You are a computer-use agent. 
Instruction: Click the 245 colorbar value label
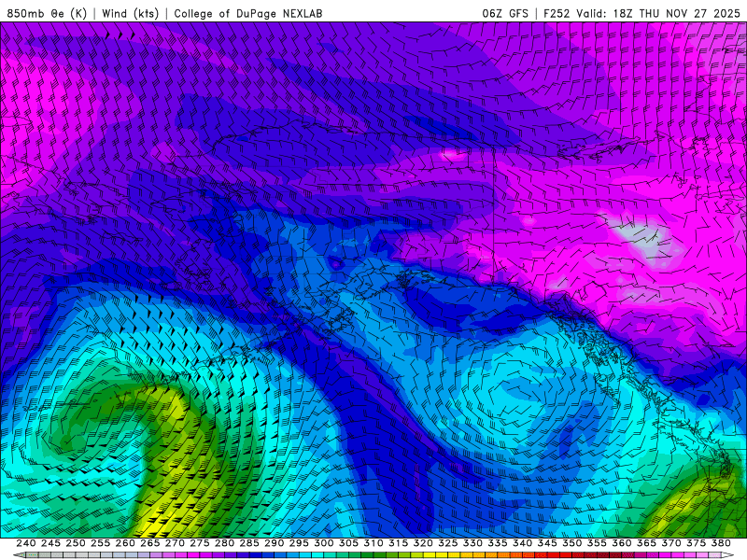click(x=50, y=543)
